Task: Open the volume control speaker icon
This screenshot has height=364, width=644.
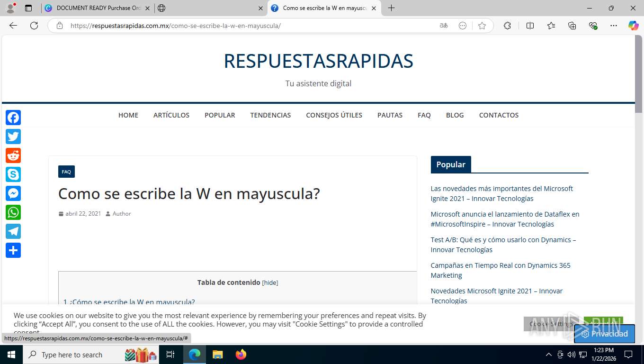Action: [571, 355]
